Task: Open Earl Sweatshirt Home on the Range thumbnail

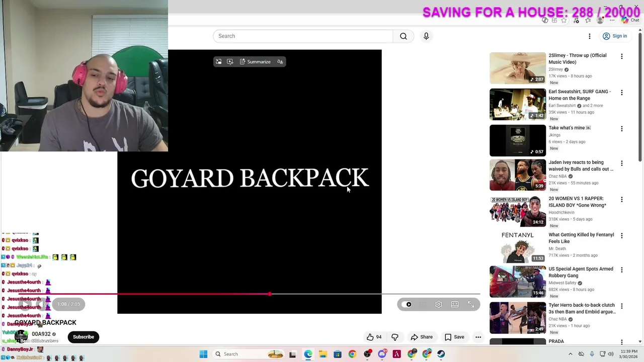Action: click(518, 104)
